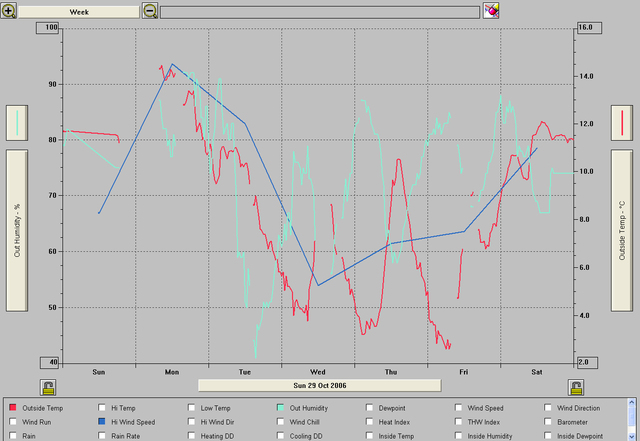Click the zoom in magnifier icon
Screen dimensions: 640x441
pos(9,11)
